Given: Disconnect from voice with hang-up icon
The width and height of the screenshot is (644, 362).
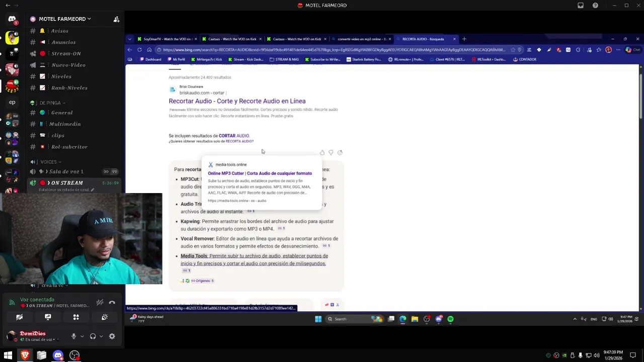Looking at the screenshot, I should tap(112, 303).
